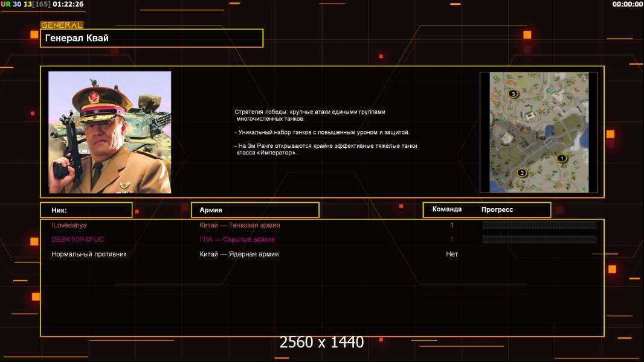
Task: Click start position marker 3 on the minimap
Action: click(513, 94)
